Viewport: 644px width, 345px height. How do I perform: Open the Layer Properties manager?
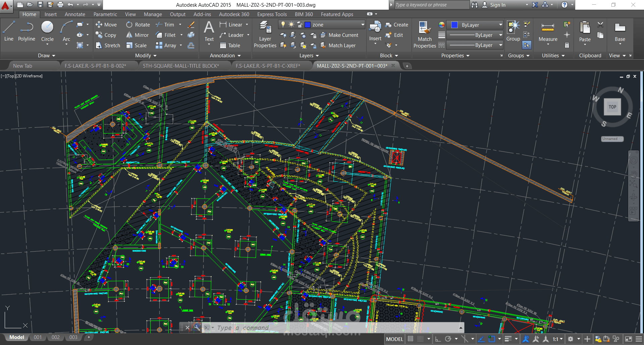(265, 34)
